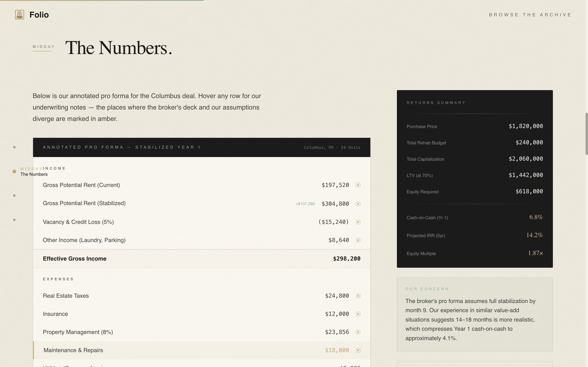
Task: Select the last progress dot in the left rail
Action: (x=14, y=220)
